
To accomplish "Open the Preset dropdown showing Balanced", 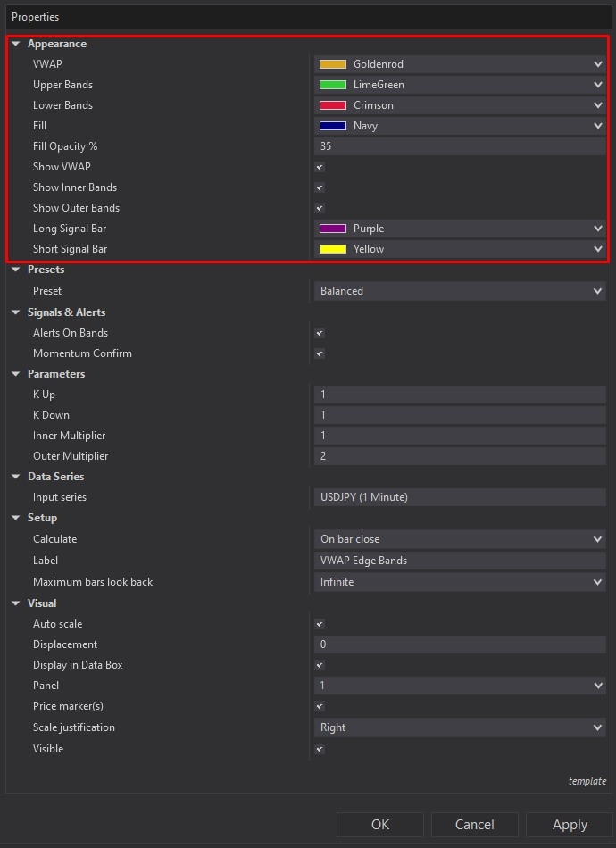I will click(596, 290).
